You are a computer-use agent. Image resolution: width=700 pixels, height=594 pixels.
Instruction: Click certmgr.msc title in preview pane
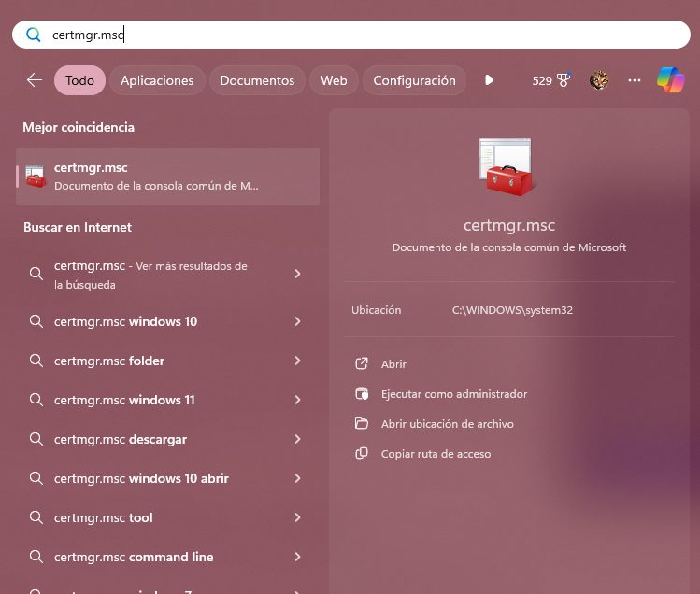(509, 225)
